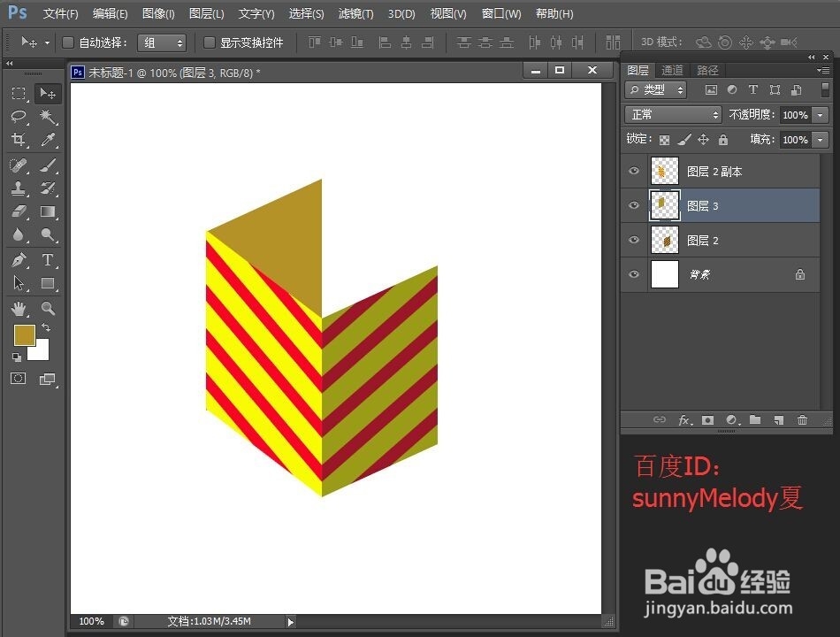The image size is (840, 637).
Task: Change screen mode from toolbox
Action: [48, 379]
